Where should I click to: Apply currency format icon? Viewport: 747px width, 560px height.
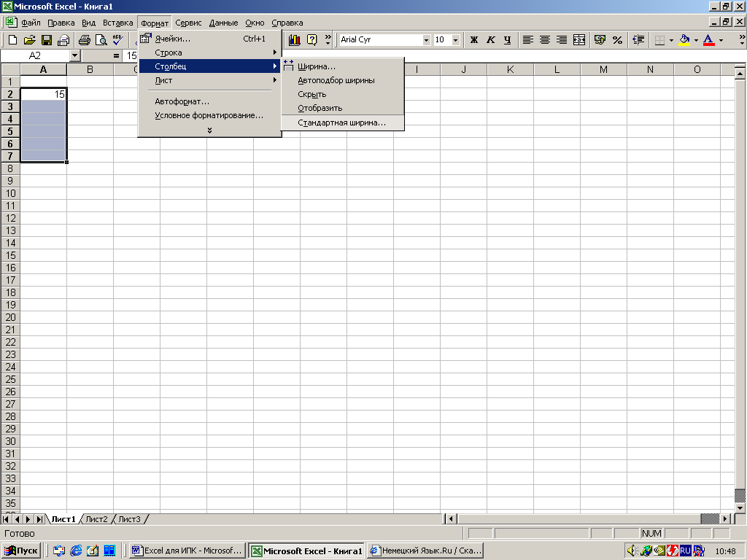(600, 40)
